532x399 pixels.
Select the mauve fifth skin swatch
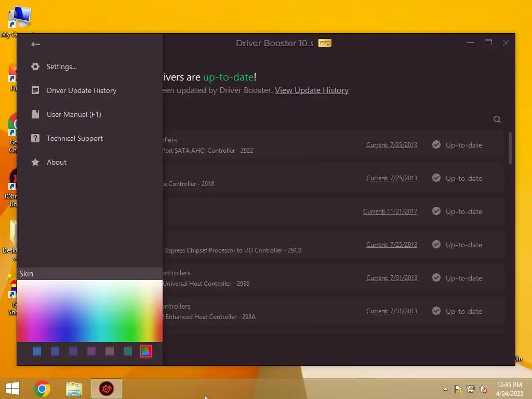pyautogui.click(x=110, y=352)
